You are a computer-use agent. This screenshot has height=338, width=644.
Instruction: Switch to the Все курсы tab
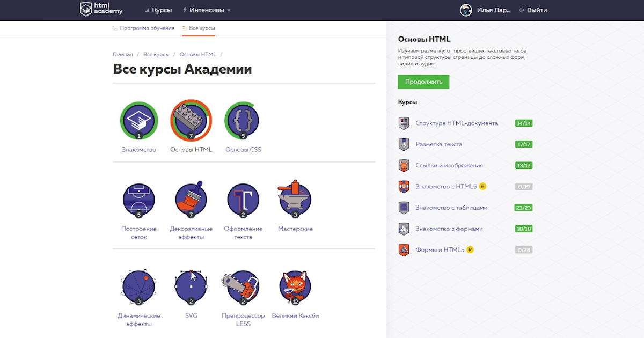coord(199,28)
